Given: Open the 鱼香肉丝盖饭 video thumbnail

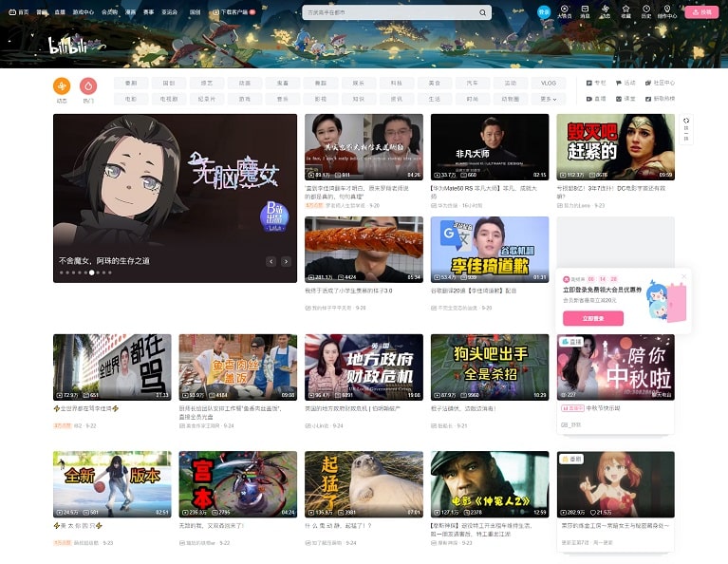Looking at the screenshot, I should pos(237,367).
